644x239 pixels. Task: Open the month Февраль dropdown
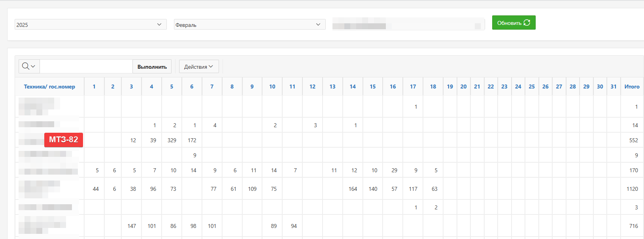coord(249,24)
